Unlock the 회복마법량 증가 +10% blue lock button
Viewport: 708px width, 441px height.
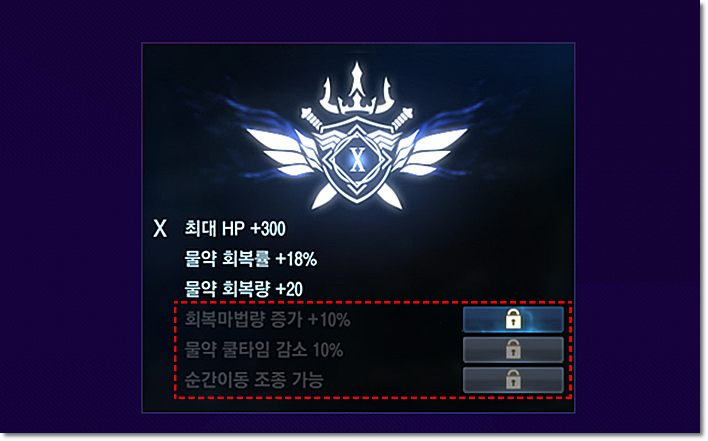[x=513, y=320]
